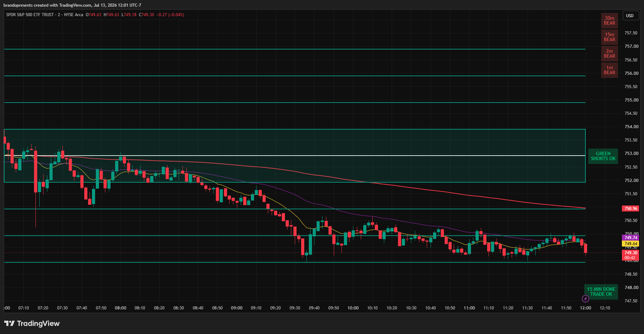644x334 pixels.
Task: Click the 752.00 price axis label
Action: (631, 180)
